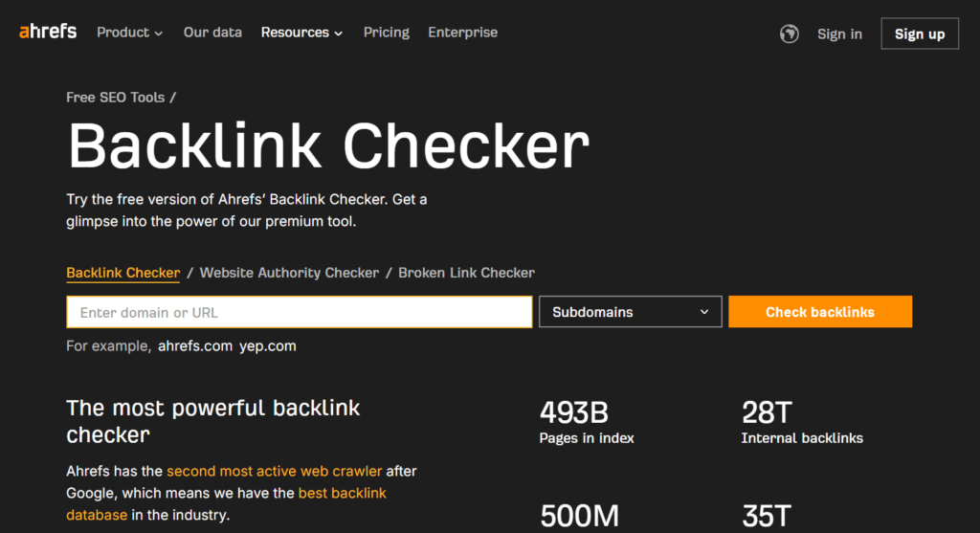Open the Our data page
The image size is (980, 533).
(x=212, y=33)
